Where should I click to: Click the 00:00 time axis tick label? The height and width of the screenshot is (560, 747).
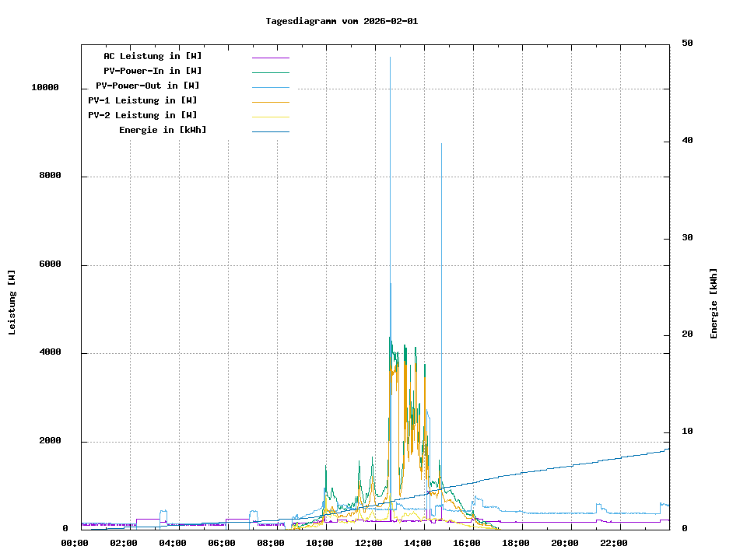click(74, 543)
